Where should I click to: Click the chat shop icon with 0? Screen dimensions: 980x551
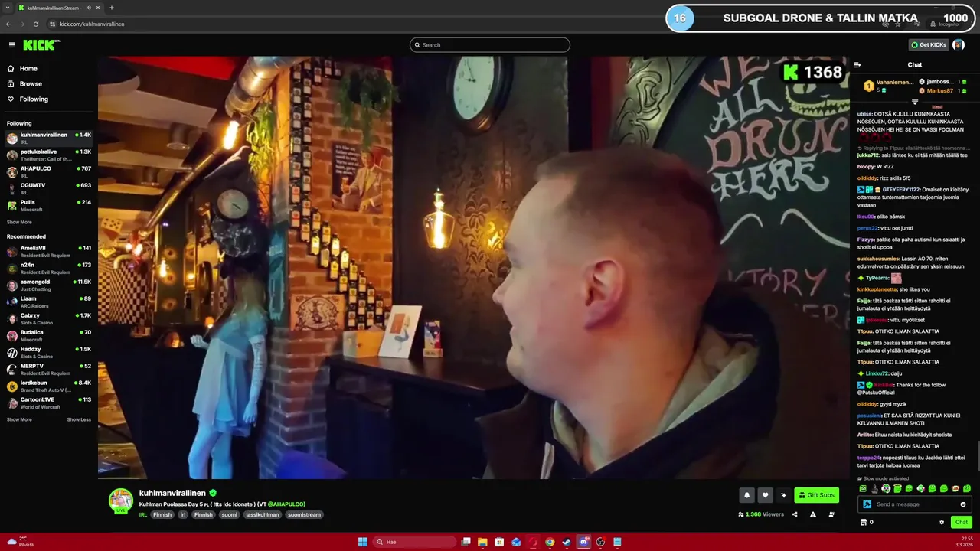coord(867,522)
